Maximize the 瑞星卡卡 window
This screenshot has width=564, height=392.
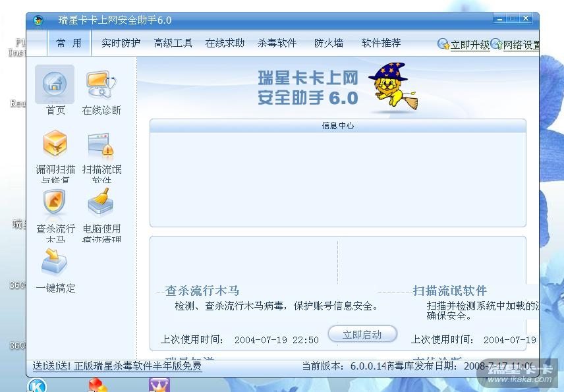pos(513,18)
